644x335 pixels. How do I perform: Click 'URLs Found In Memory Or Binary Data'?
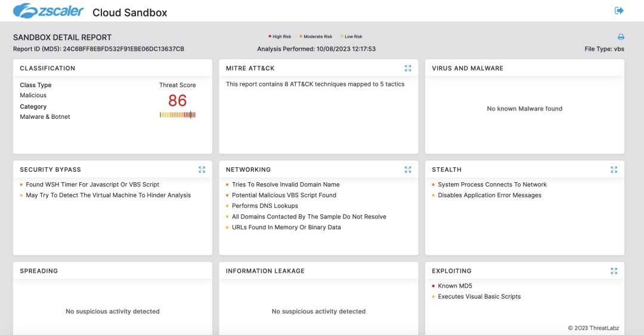pyautogui.click(x=286, y=228)
